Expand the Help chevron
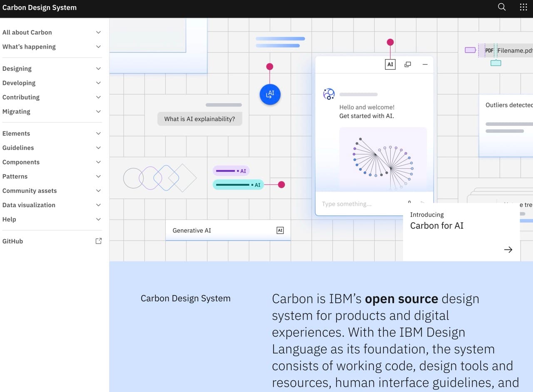Screen dimensions: 533x392 click(x=98, y=219)
